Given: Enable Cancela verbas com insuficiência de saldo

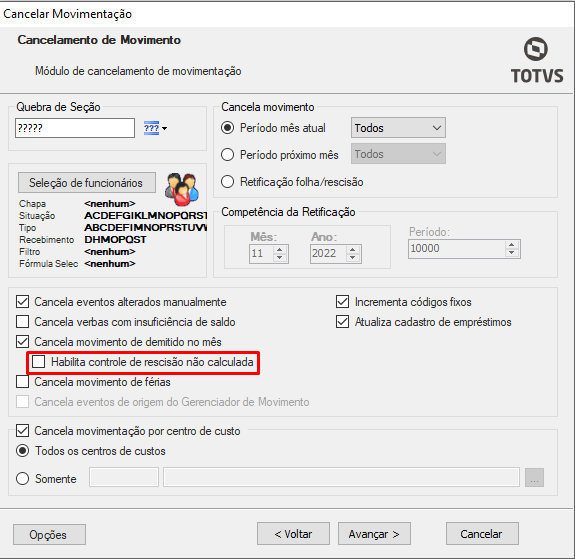Looking at the screenshot, I should (x=22, y=322).
